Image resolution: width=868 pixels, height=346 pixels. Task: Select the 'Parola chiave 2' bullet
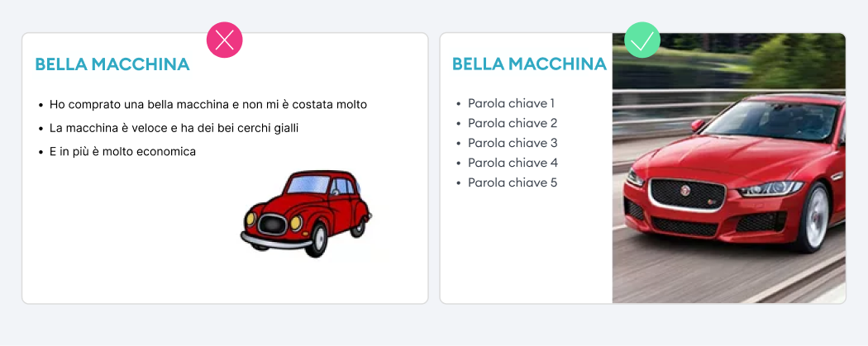coord(511,123)
